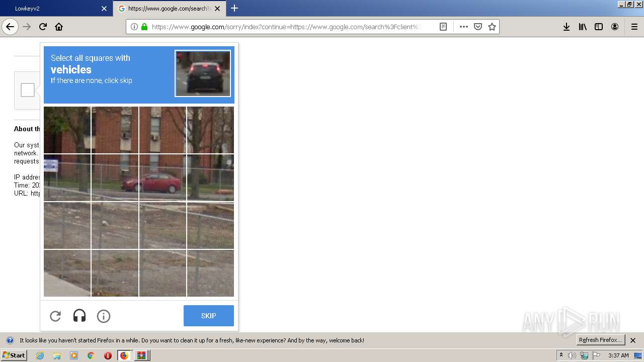View the secure connection padlock details

coord(144,27)
